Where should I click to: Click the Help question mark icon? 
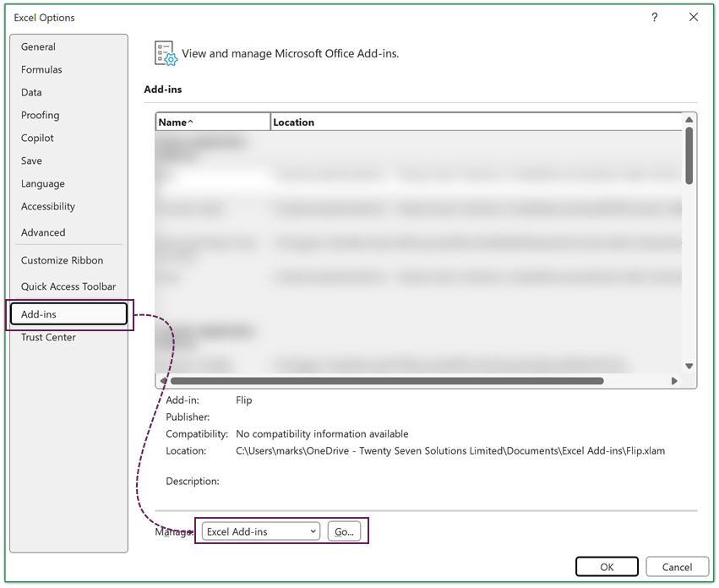(655, 18)
